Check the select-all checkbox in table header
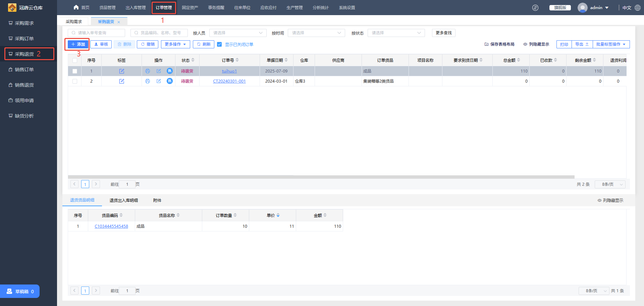The image size is (644, 306). (x=75, y=60)
